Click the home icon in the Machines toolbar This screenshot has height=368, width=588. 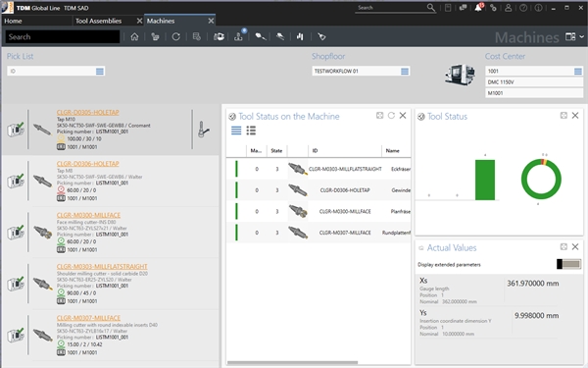pos(134,37)
